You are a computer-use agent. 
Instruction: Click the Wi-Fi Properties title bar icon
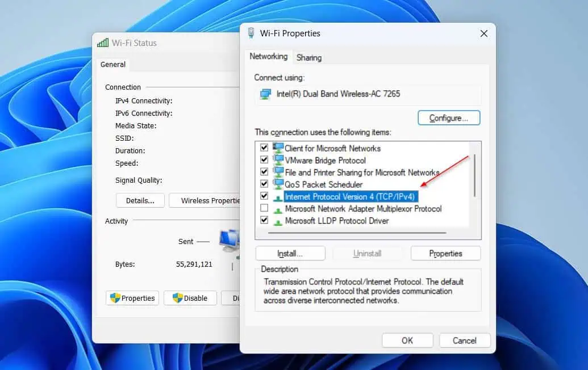pos(251,33)
